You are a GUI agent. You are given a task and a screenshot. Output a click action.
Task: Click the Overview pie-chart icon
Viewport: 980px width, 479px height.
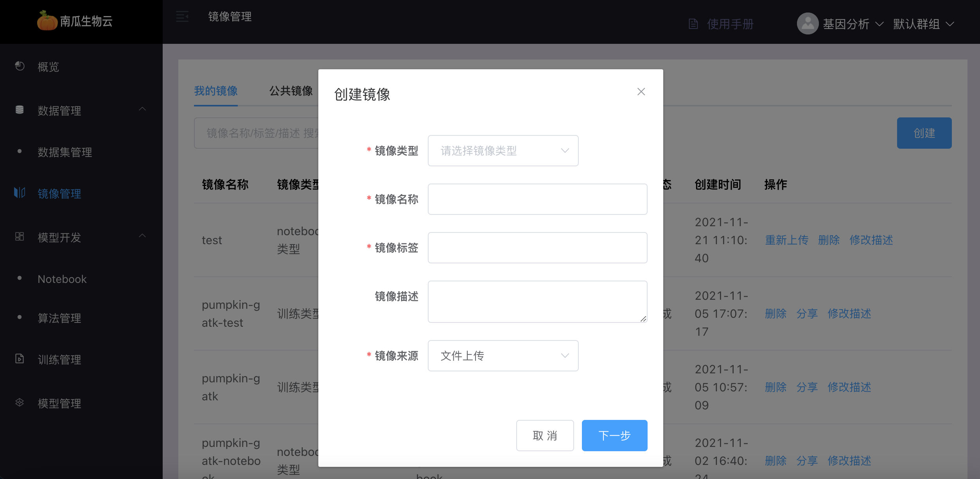point(20,66)
